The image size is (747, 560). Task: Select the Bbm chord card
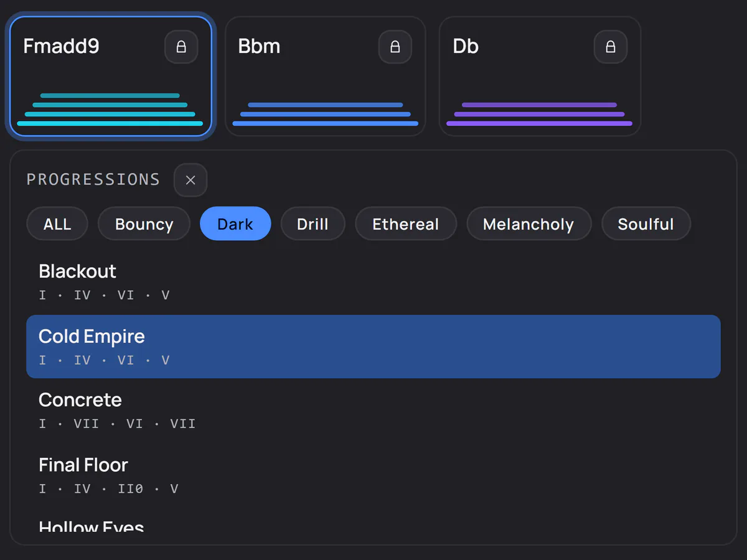[x=325, y=76]
